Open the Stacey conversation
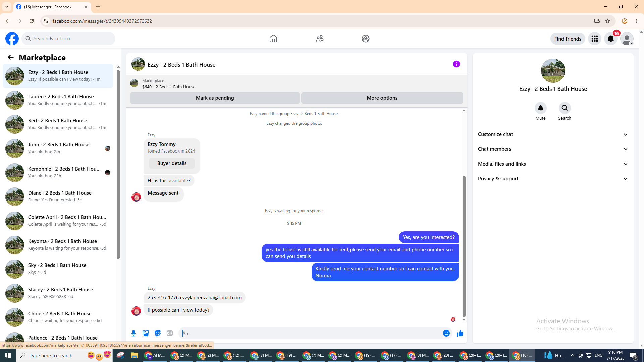This screenshot has width=644, height=362. (58, 293)
